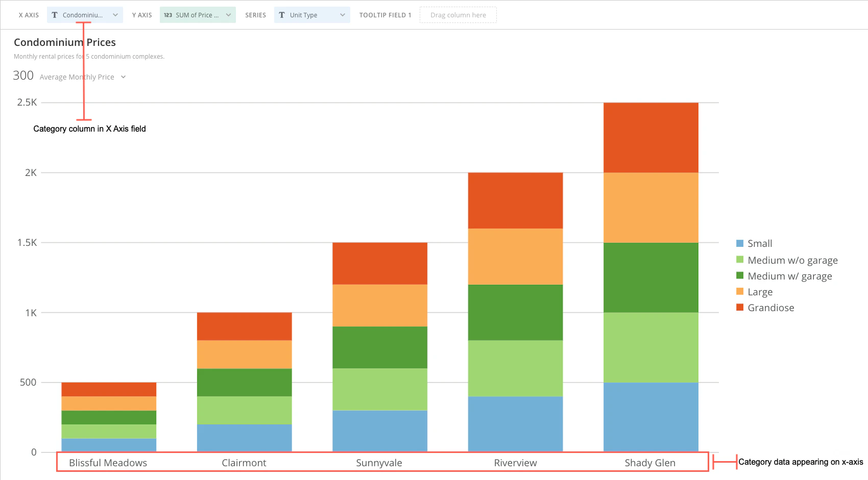
Task: Click the Small blue legend swatch
Action: point(740,243)
